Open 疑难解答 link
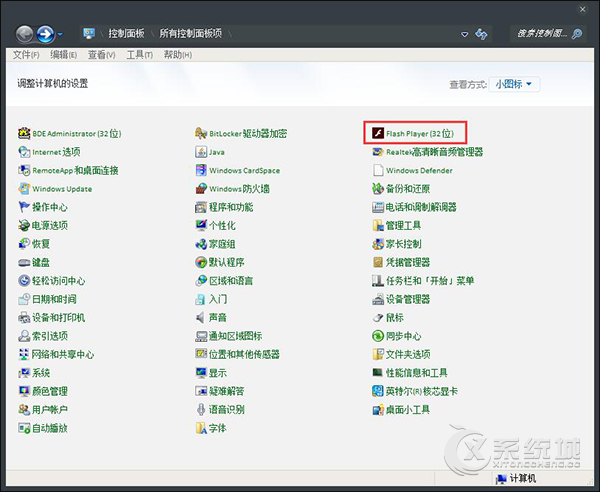This screenshot has height=492, width=600. click(x=227, y=391)
